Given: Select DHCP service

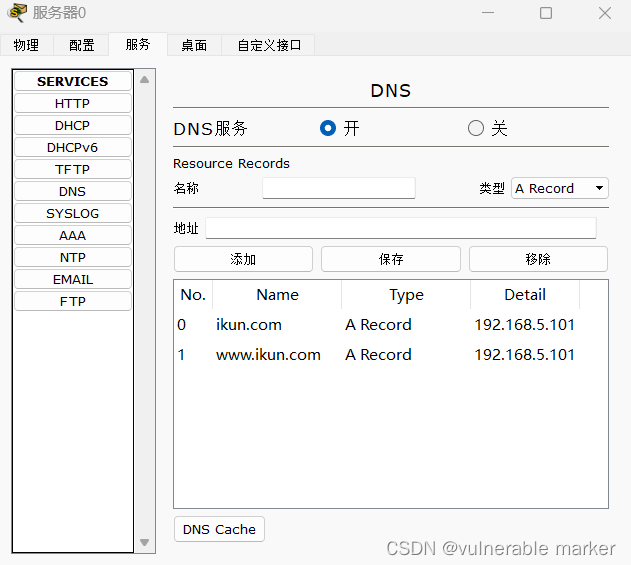Looking at the screenshot, I should 73,126.
